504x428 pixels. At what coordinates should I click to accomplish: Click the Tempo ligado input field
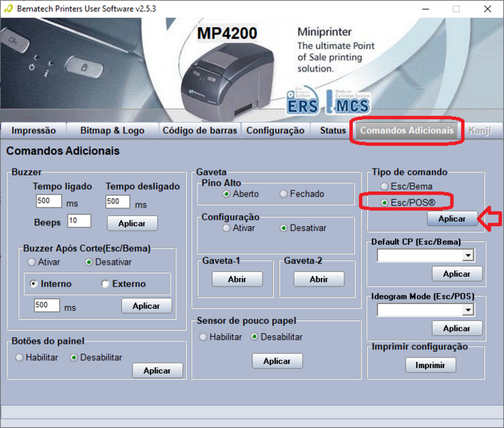click(x=48, y=201)
